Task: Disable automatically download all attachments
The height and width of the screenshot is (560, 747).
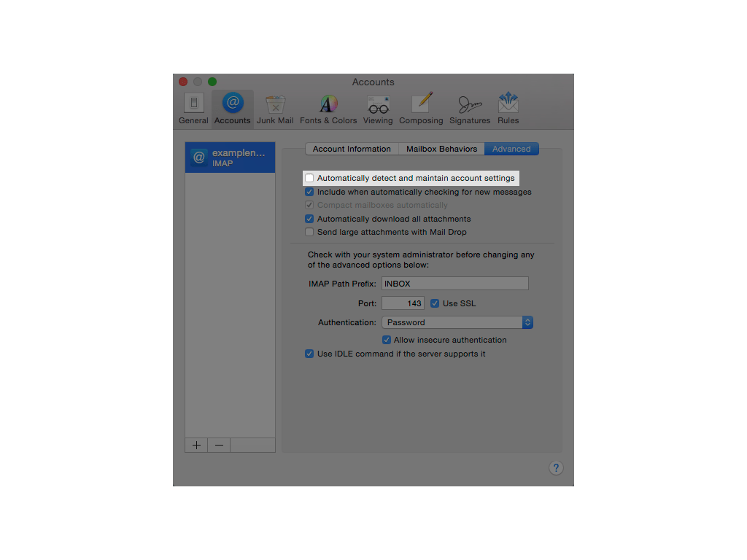Action: pos(309,219)
